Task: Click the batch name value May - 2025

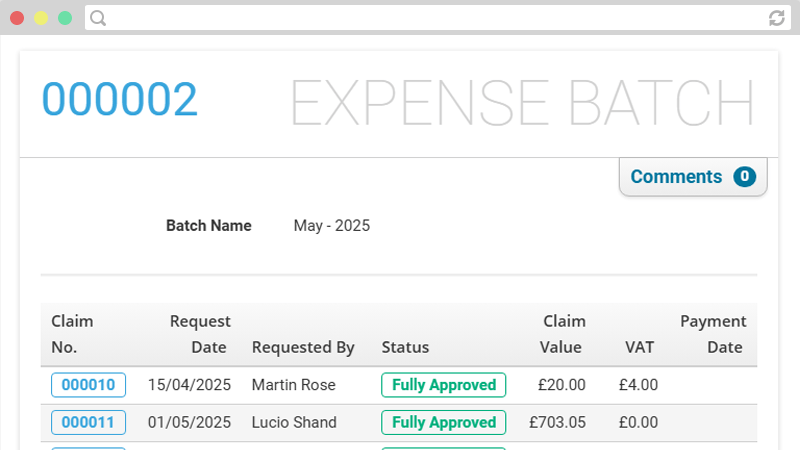Action: (x=332, y=226)
